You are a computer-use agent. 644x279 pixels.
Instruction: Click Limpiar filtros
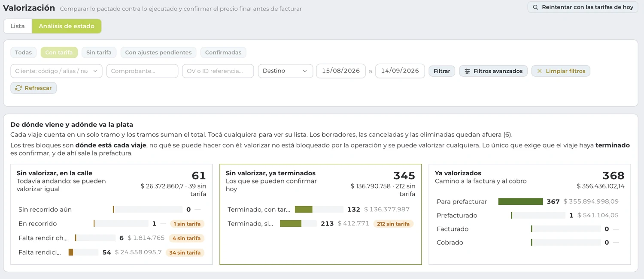pyautogui.click(x=561, y=71)
